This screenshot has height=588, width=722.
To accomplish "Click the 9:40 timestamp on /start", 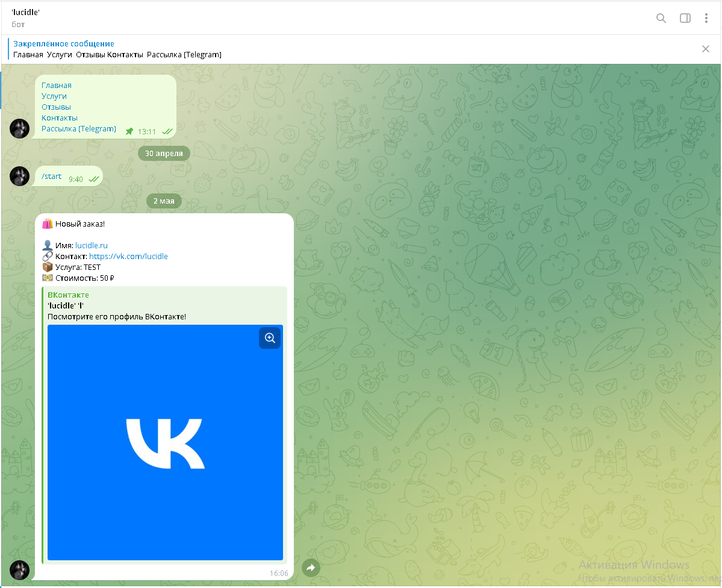I will (x=76, y=180).
